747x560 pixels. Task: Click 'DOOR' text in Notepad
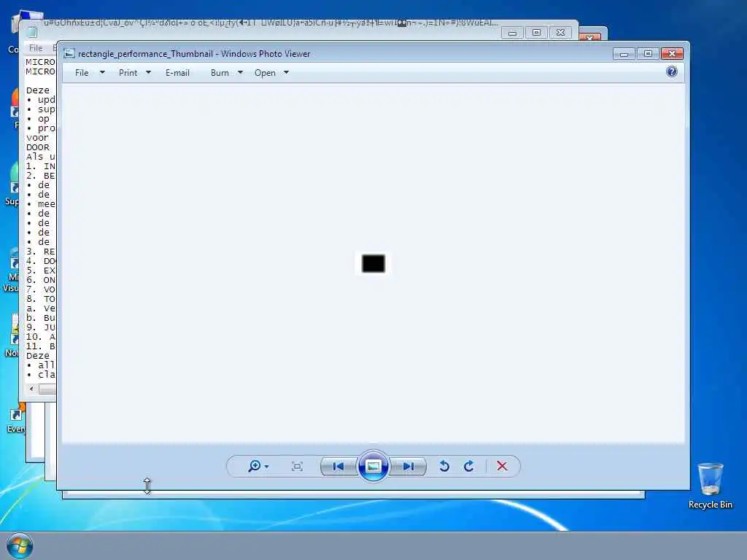coord(38,147)
